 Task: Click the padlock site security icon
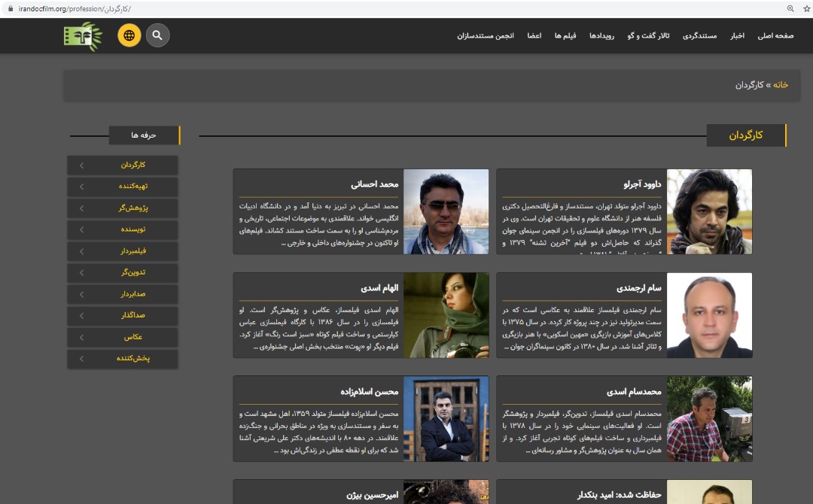tap(11, 8)
